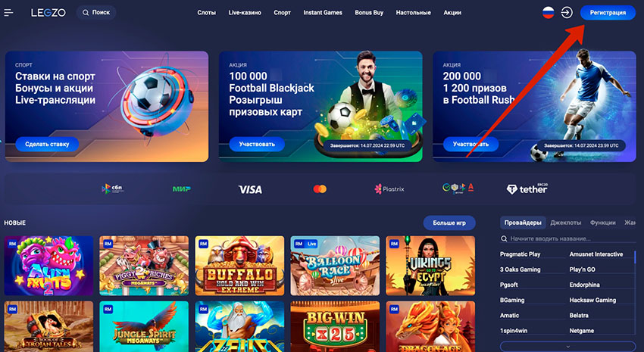This screenshot has width=644, height=352.
Task: Click the Russian flag language icon
Action: (x=548, y=13)
